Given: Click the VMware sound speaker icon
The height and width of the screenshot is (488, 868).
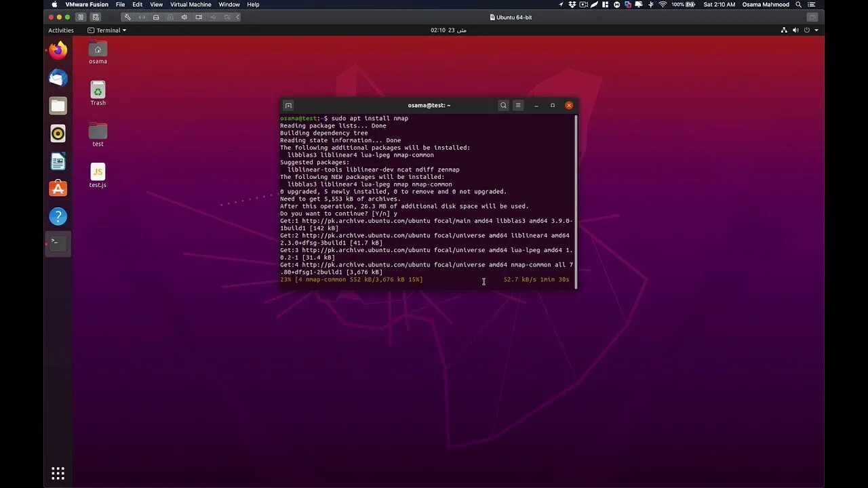Looking at the screenshot, I should (184, 17).
